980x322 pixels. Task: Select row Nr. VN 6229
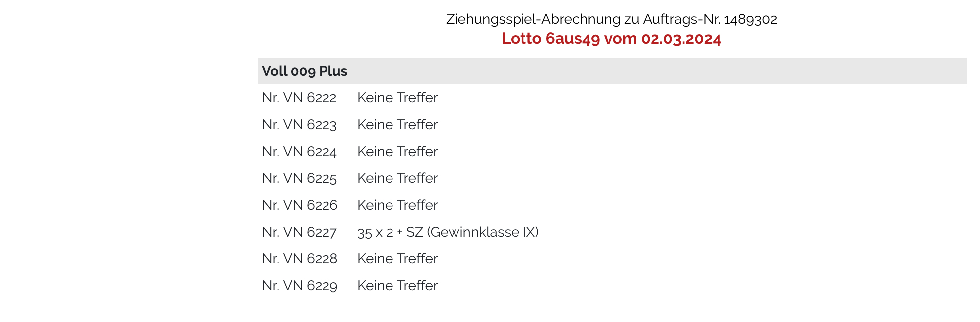(612, 286)
